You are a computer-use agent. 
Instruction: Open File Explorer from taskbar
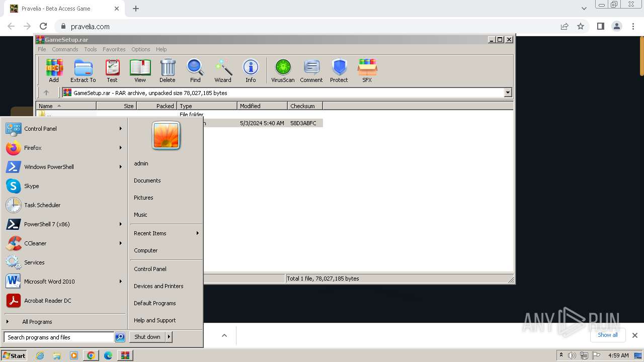[x=57, y=355]
